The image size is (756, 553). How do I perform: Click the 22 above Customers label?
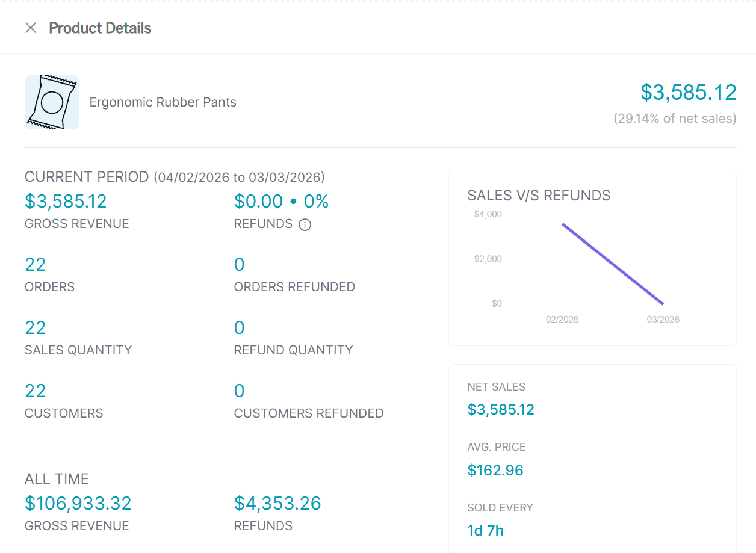[36, 391]
